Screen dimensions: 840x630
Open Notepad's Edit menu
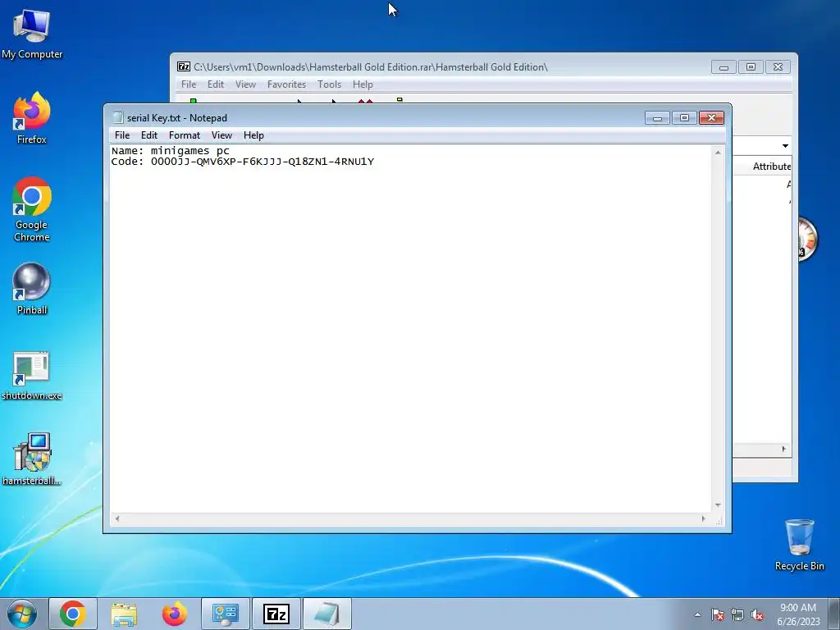pos(149,135)
